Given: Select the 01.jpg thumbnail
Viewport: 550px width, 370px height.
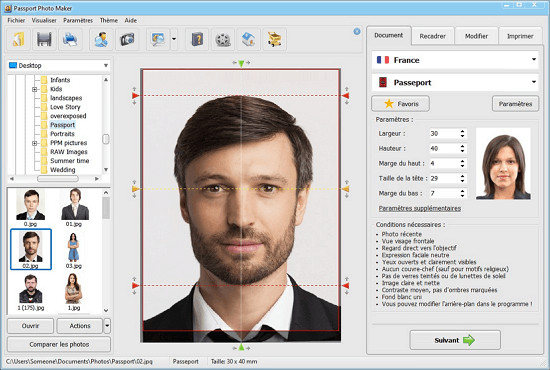Looking at the screenshot, I should coord(74,208).
